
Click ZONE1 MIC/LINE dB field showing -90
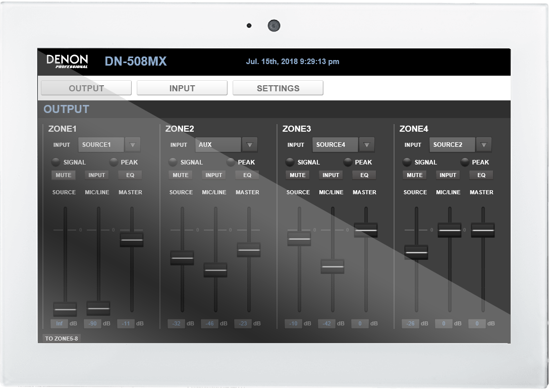[93, 323]
